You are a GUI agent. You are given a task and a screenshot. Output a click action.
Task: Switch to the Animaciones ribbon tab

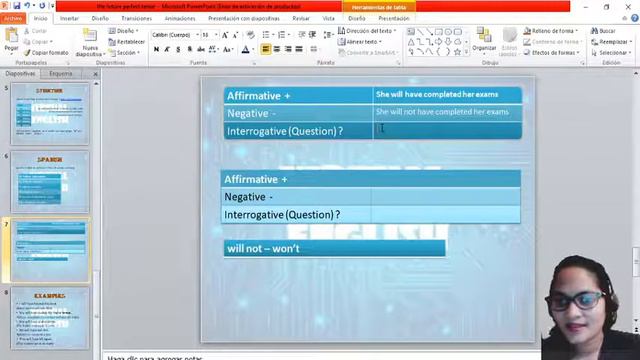(180, 18)
